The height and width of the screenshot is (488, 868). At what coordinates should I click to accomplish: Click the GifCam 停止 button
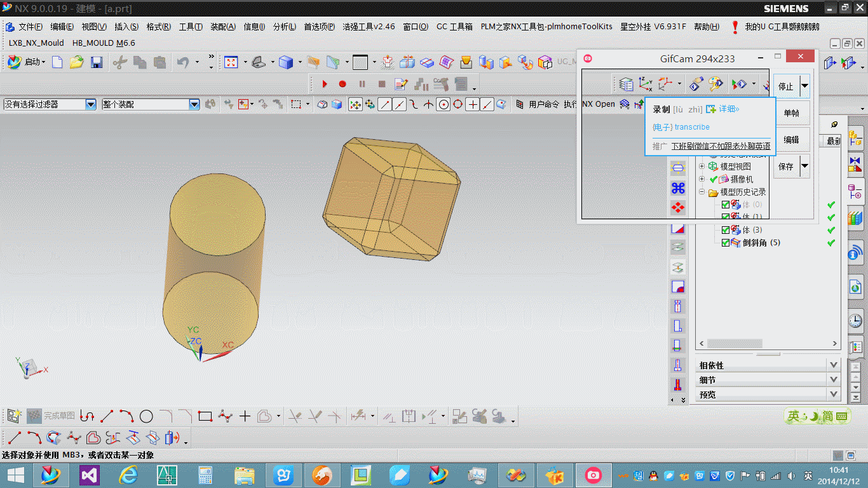coord(787,86)
